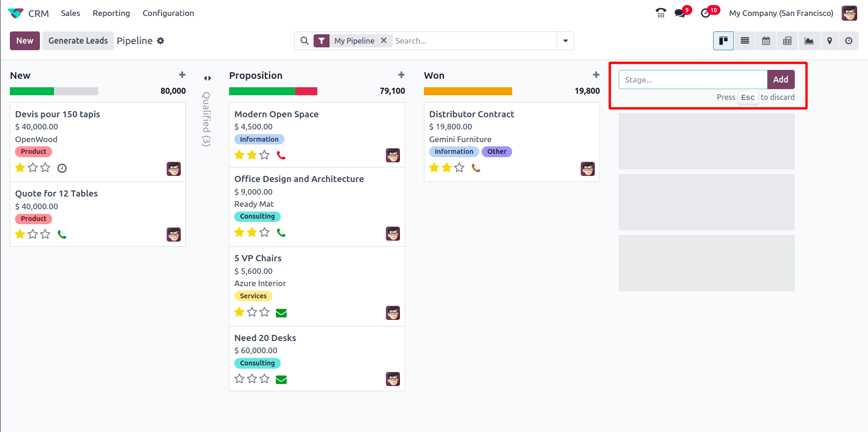
Task: Switch to the list view
Action: pos(745,41)
